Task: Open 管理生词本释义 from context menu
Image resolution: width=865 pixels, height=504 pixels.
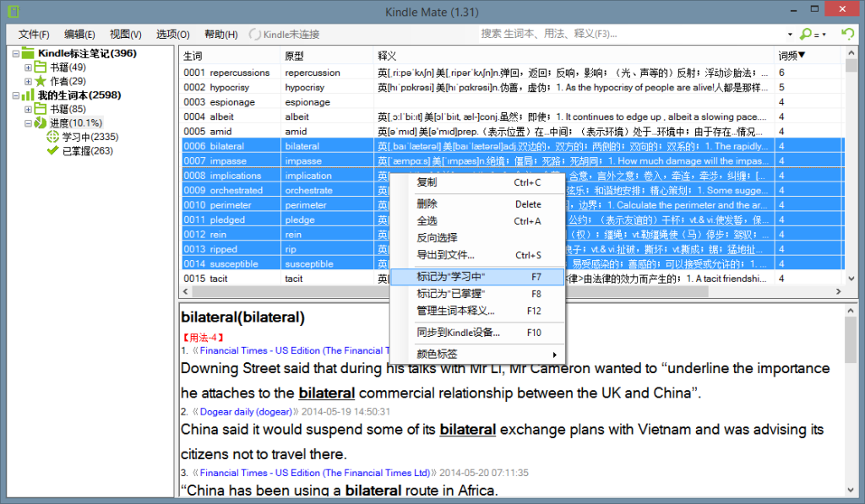Action: pos(478,311)
